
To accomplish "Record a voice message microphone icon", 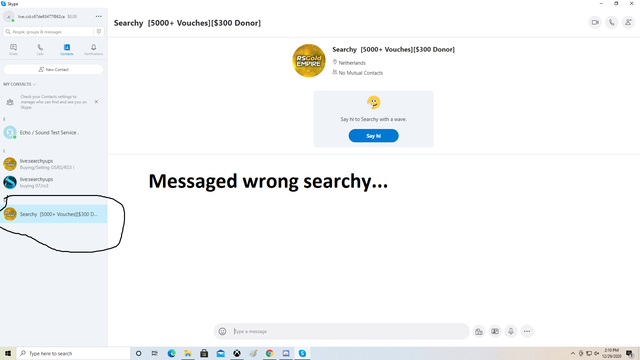I will 511,331.
